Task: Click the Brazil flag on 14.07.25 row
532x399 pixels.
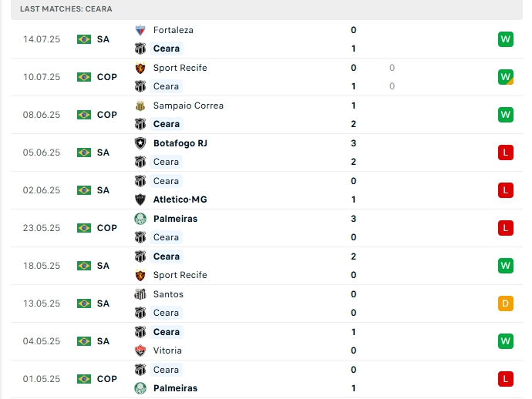Action: point(84,39)
